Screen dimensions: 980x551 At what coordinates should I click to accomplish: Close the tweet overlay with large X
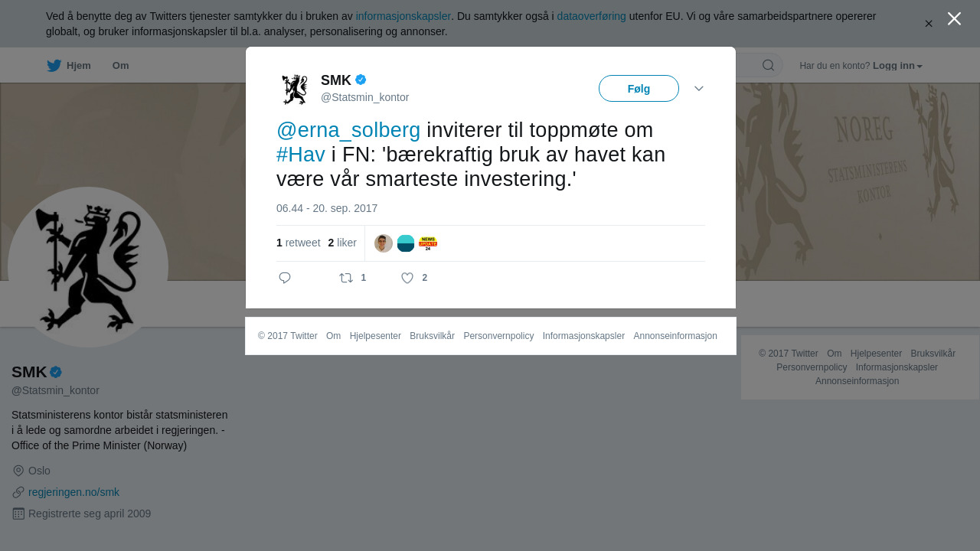pyautogui.click(x=954, y=18)
